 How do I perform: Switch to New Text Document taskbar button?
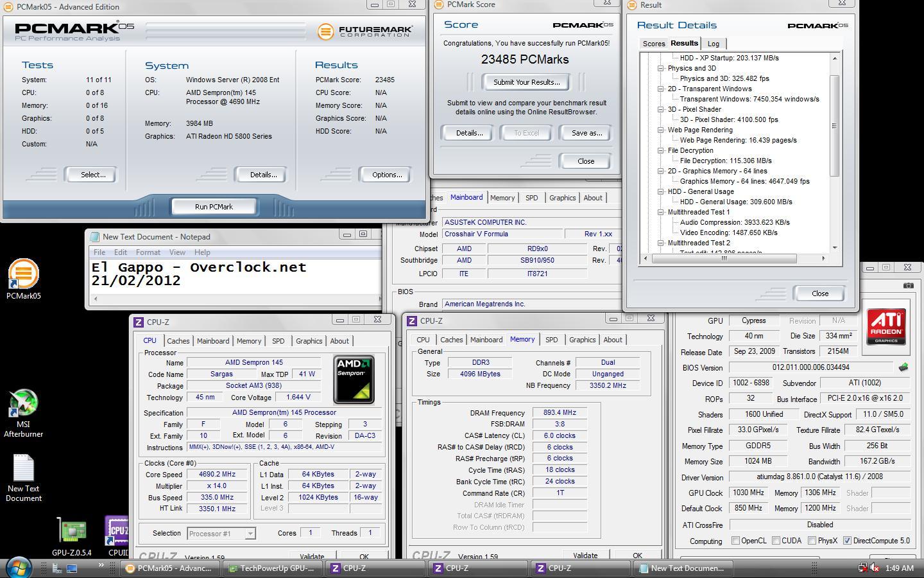click(683, 568)
